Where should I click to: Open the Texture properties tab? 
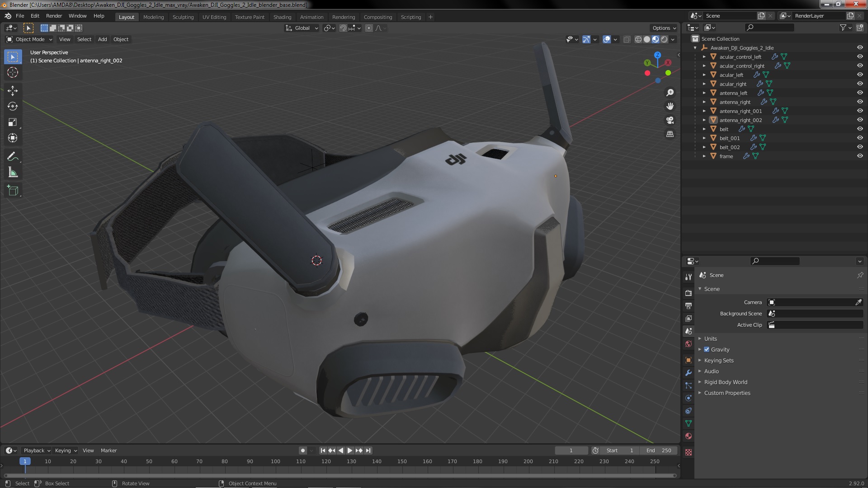(689, 452)
